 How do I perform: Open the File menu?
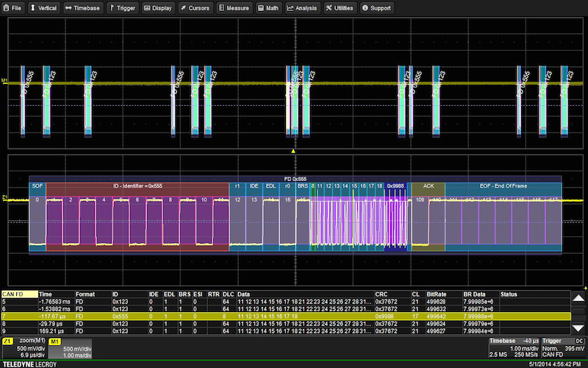click(x=13, y=8)
